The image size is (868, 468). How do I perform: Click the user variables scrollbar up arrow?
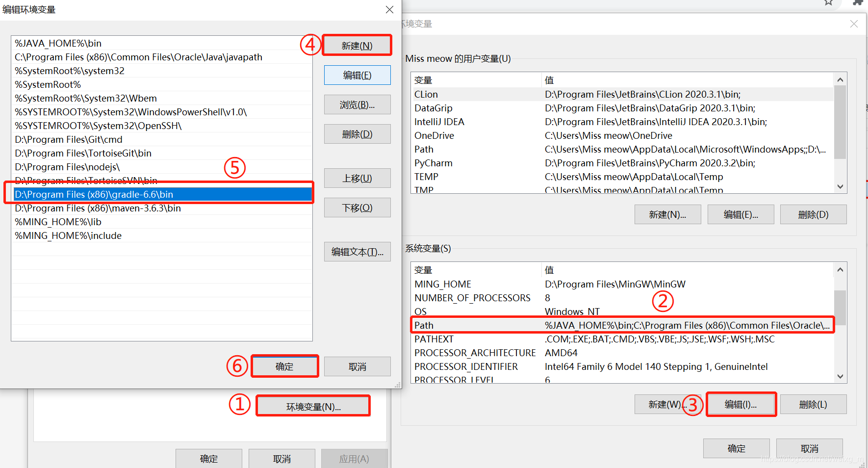point(840,79)
